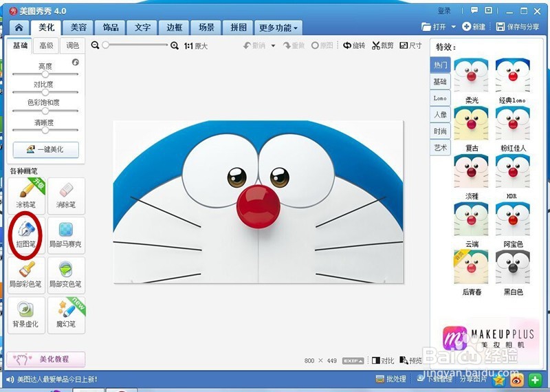
Task: Select the 抠图笔 cutout pen tool
Action: [26, 235]
